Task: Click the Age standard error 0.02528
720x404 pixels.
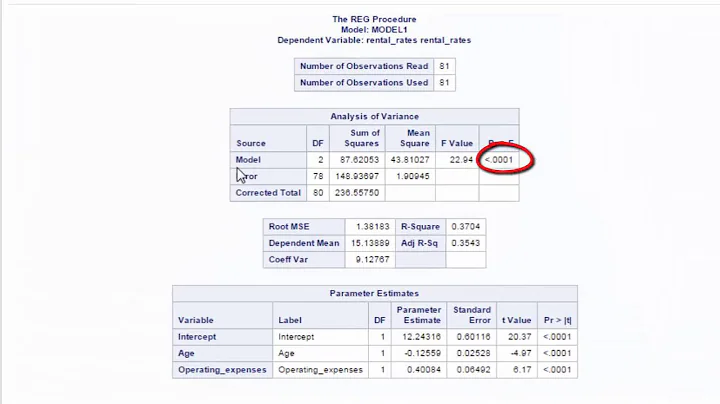Action: coord(473,354)
